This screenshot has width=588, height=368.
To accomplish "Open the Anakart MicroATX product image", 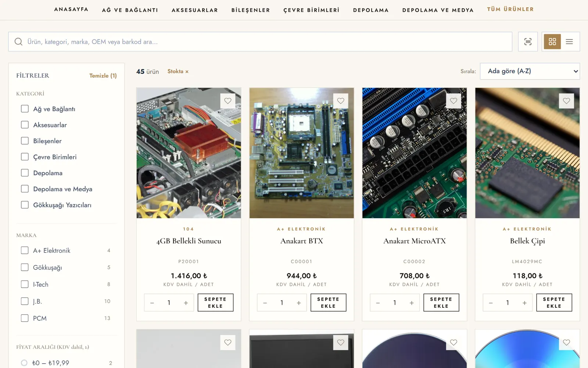I will click(415, 153).
